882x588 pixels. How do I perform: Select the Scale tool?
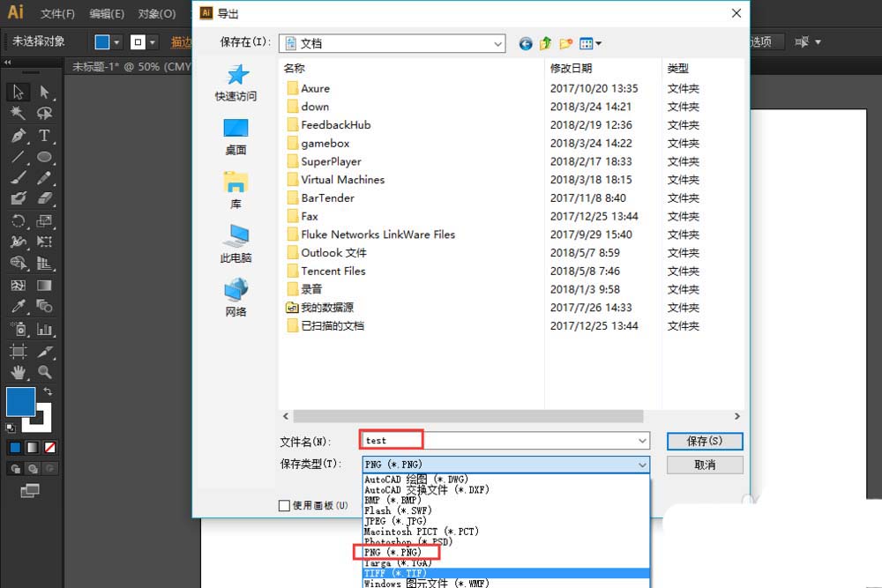coord(44,221)
